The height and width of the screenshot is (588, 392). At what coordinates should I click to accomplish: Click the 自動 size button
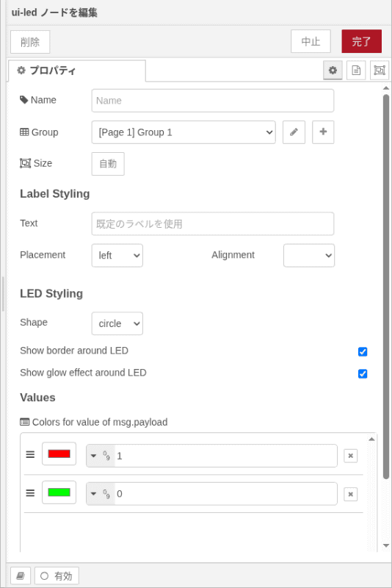tap(108, 164)
